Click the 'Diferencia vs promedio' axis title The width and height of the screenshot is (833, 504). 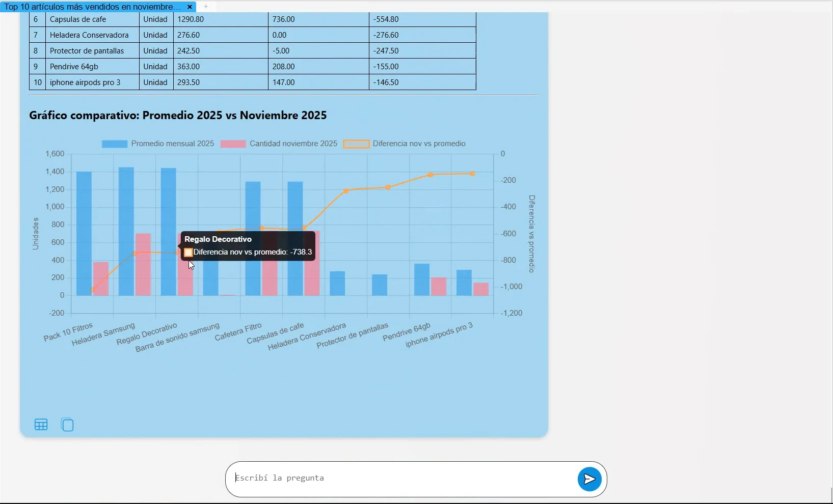pyautogui.click(x=532, y=234)
